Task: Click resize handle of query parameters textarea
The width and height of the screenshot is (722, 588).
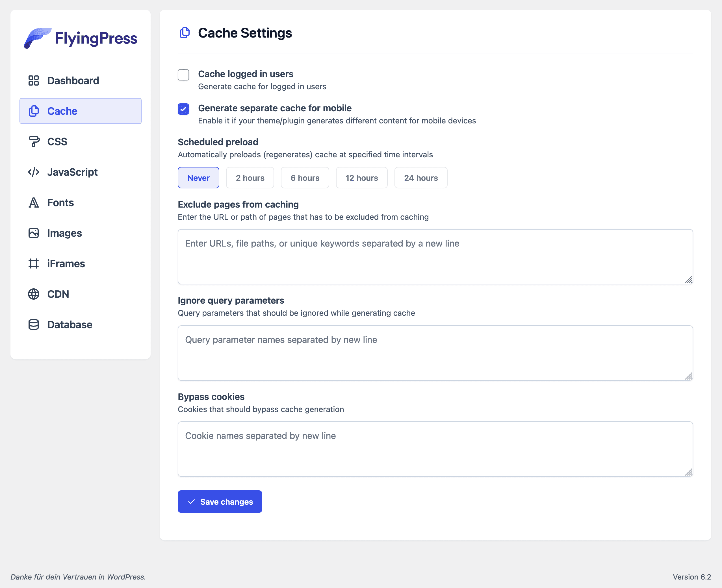Action: [x=689, y=376]
